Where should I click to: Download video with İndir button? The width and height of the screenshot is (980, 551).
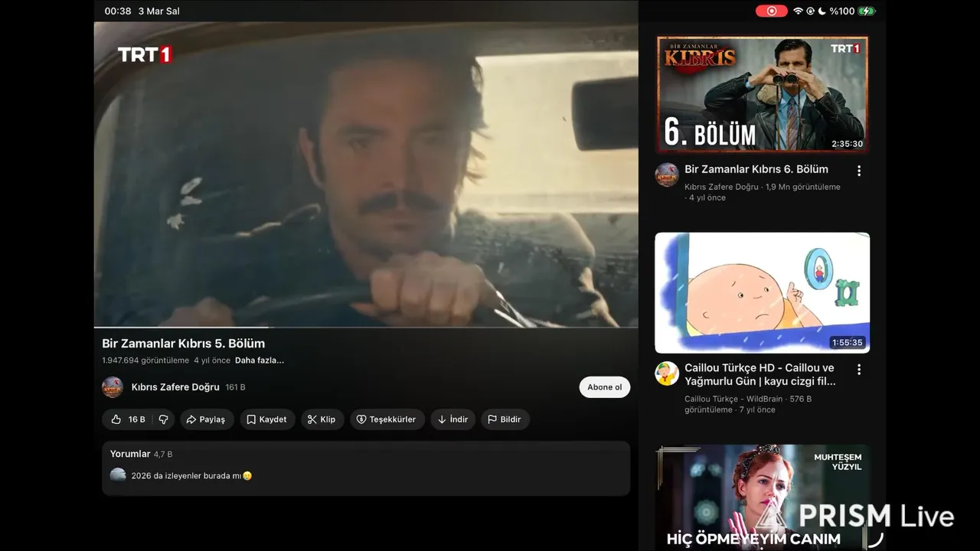pos(452,419)
